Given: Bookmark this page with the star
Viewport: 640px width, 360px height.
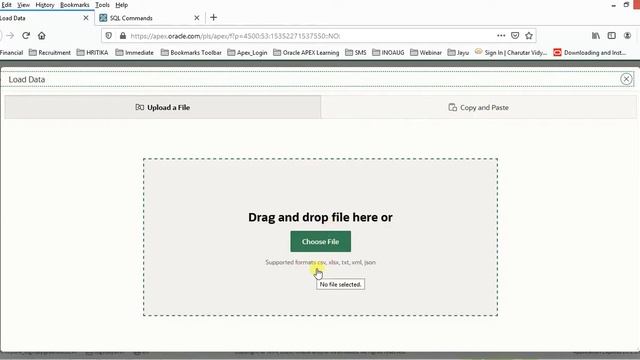Looking at the screenshot, I should pyautogui.click(x=529, y=36).
